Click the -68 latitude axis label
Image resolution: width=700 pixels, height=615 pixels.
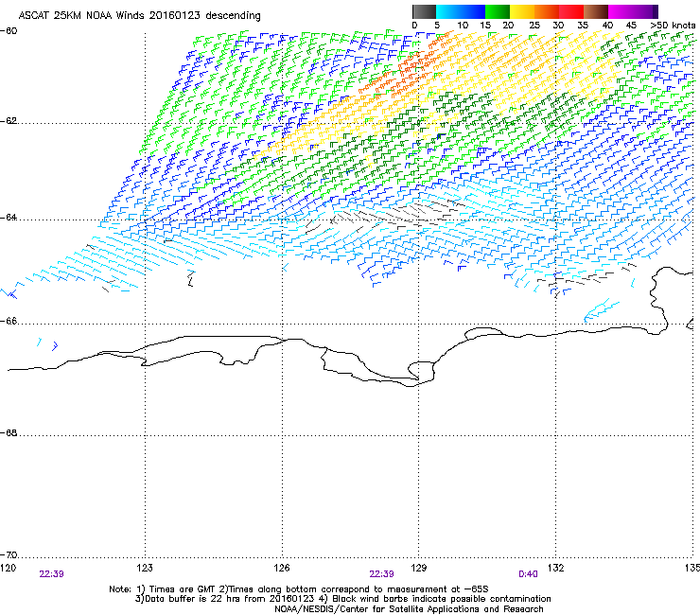(x=9, y=432)
